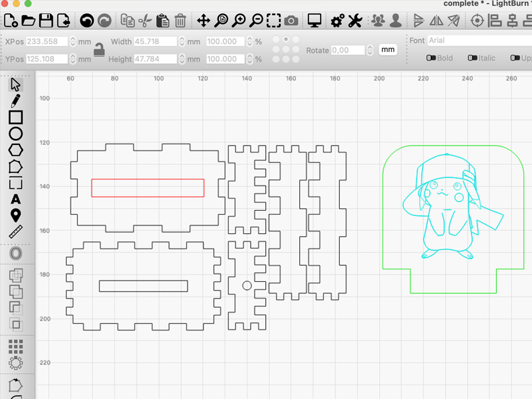Open the Grid Array tool
Viewport: 532px width, 399px height.
pyautogui.click(x=15, y=346)
